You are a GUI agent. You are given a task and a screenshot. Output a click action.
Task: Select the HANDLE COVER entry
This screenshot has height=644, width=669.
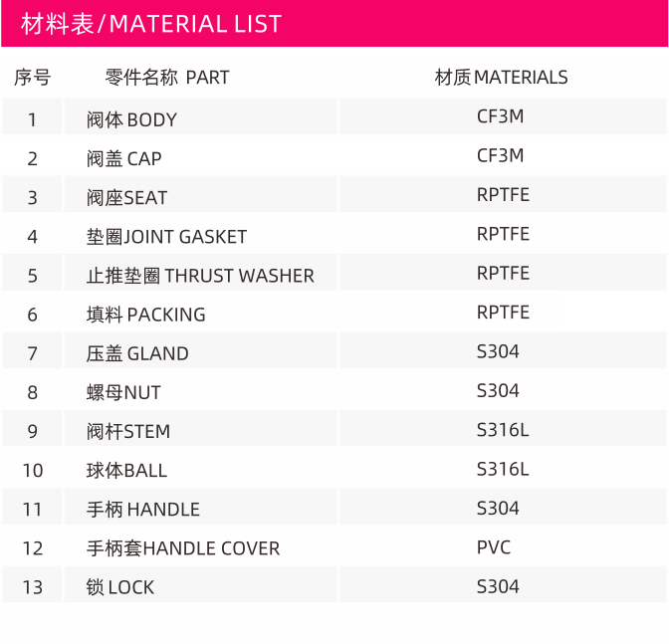(183, 548)
